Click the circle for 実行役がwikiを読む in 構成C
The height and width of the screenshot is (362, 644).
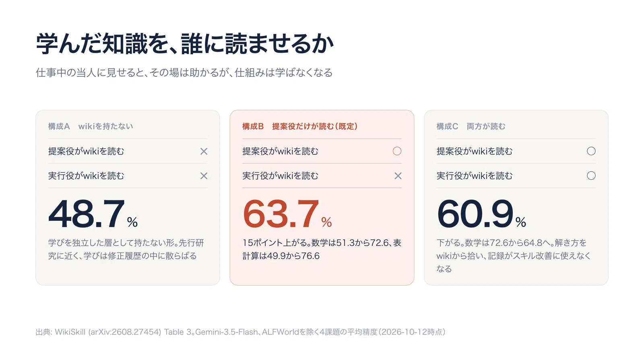tap(591, 176)
